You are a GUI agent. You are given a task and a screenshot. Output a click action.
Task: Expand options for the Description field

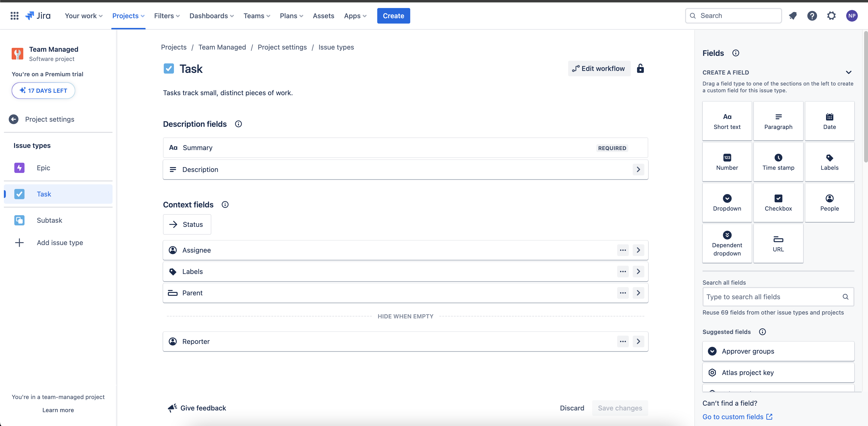point(638,169)
